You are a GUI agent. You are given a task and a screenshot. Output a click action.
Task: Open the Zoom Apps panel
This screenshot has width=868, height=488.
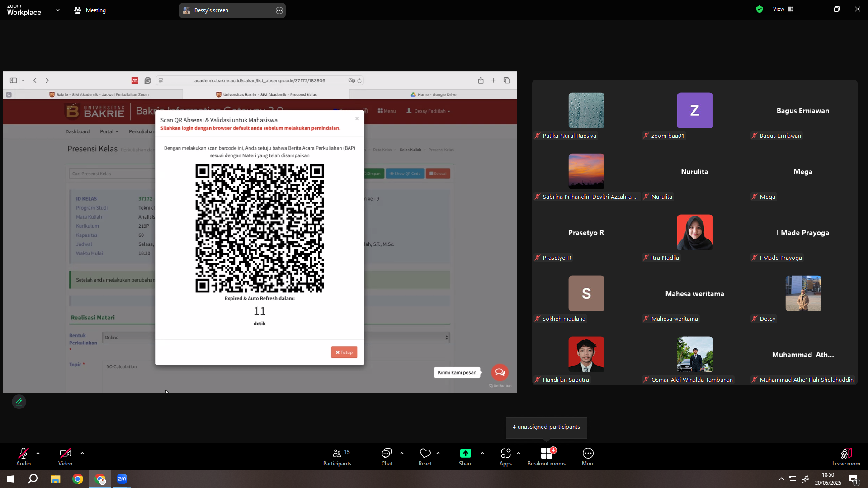coord(506,457)
